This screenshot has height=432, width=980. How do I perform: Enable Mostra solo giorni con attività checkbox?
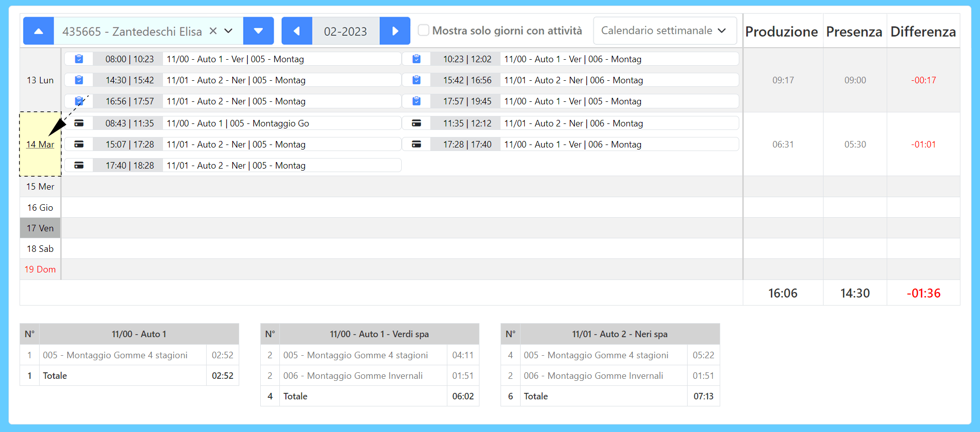424,31
